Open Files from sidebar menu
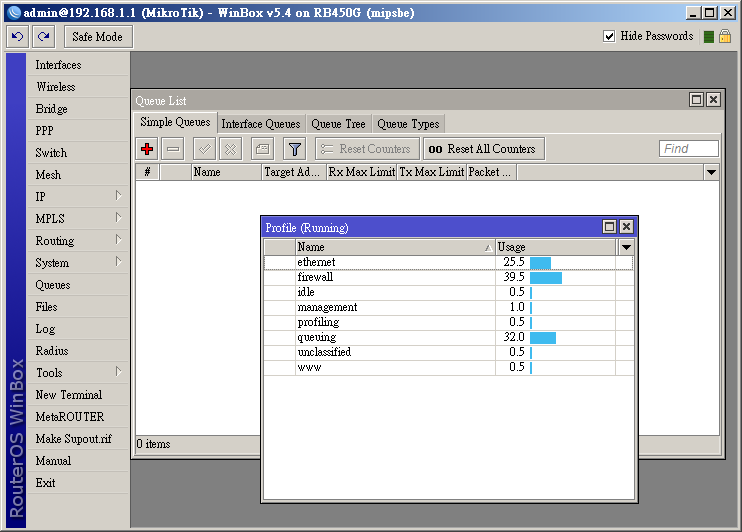Viewport: 742px width, 532px height. pyautogui.click(x=78, y=307)
